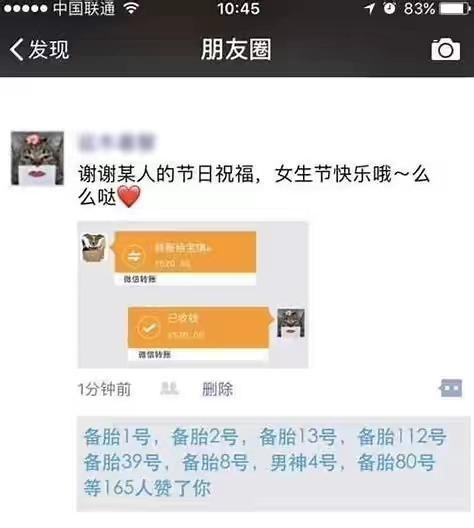This screenshot has height=528, width=474.
Task: Delete the post via 删除
Action: point(217,389)
